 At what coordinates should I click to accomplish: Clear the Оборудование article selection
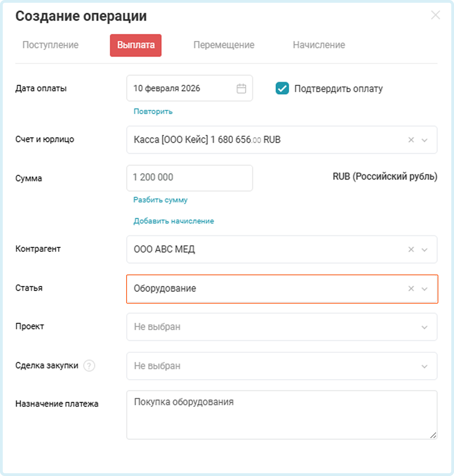[411, 289]
